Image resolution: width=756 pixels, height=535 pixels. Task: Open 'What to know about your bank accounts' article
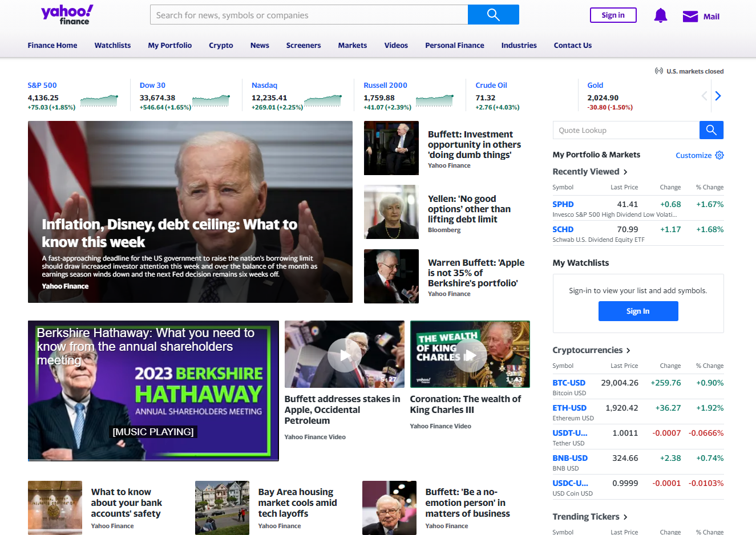126,502
